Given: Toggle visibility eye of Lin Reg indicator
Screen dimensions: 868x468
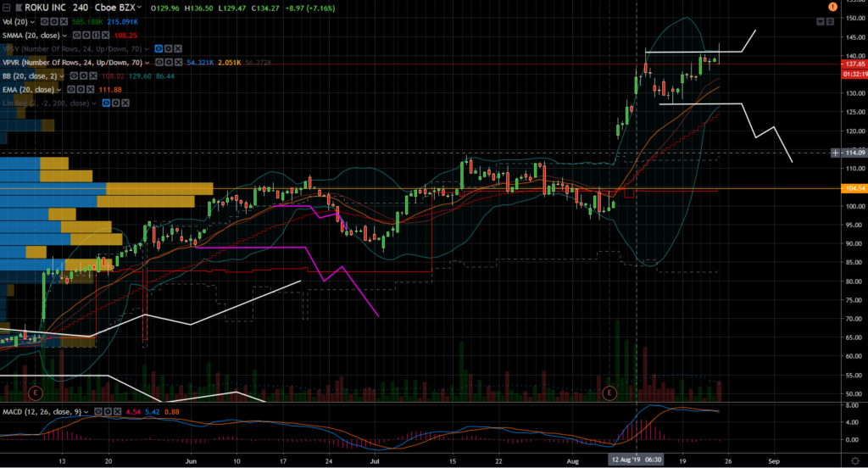Looking at the screenshot, I should (x=106, y=103).
